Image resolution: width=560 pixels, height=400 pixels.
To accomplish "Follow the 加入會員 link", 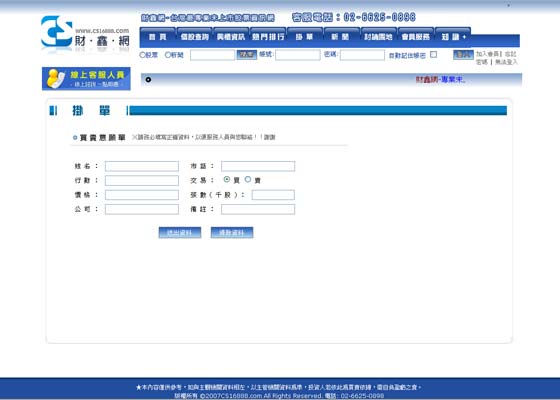I will 487,54.
